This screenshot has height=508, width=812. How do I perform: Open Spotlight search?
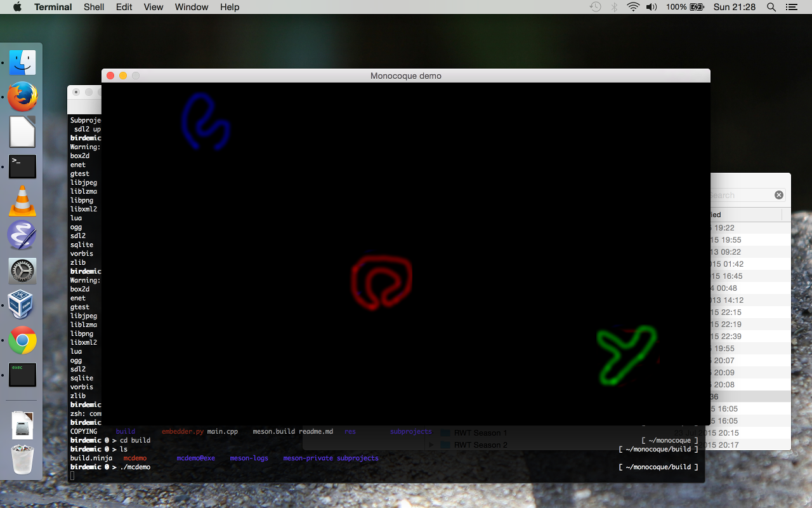click(771, 7)
